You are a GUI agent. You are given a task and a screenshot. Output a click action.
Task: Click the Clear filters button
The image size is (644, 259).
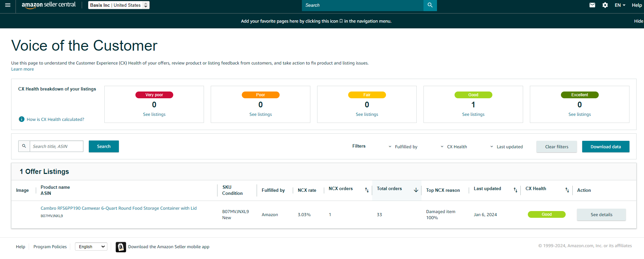(x=557, y=147)
